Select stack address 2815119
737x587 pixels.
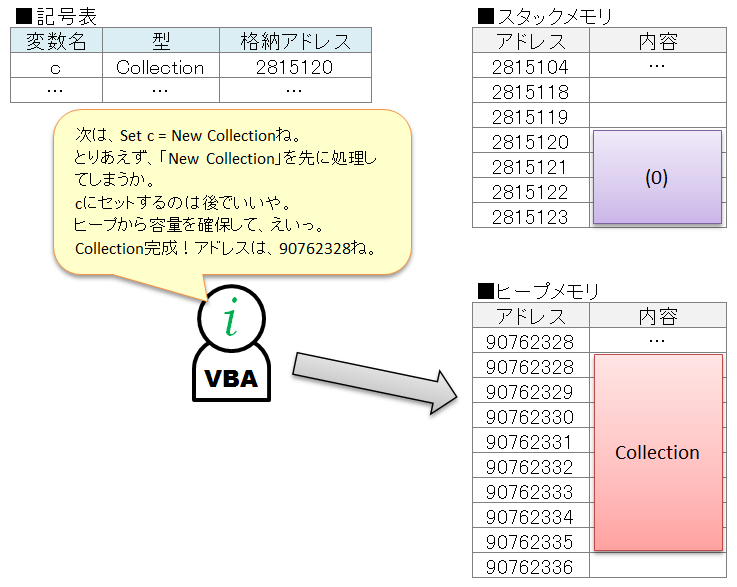point(531,115)
